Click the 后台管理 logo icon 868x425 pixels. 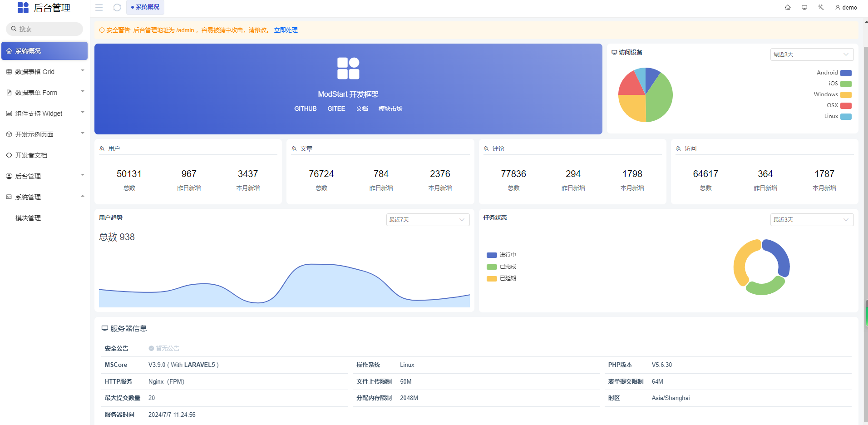23,8
